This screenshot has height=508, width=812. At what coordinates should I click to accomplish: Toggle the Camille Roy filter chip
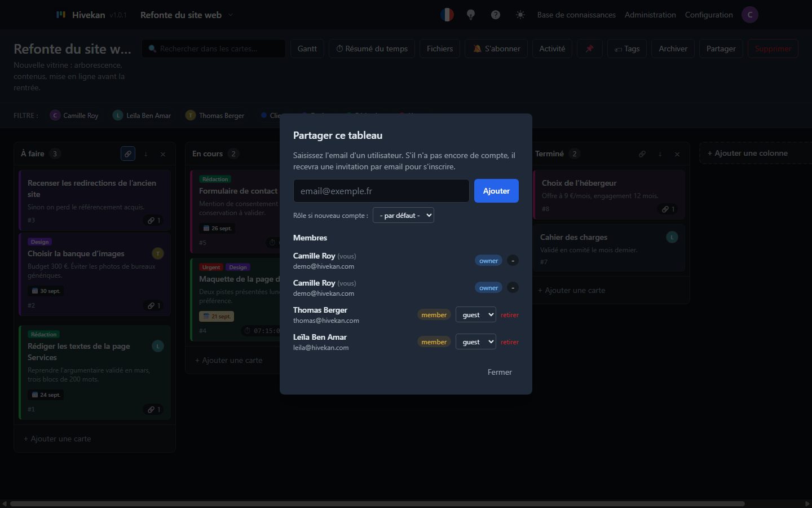click(74, 115)
